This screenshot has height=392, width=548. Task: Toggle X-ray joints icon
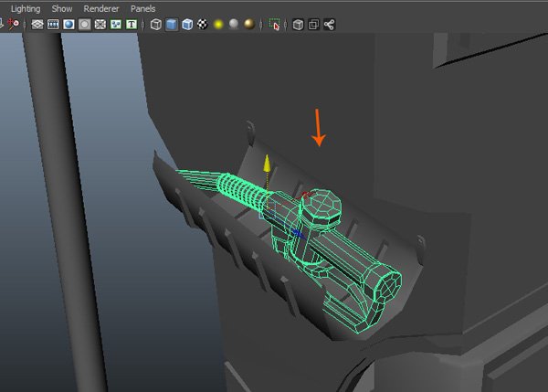click(x=329, y=25)
